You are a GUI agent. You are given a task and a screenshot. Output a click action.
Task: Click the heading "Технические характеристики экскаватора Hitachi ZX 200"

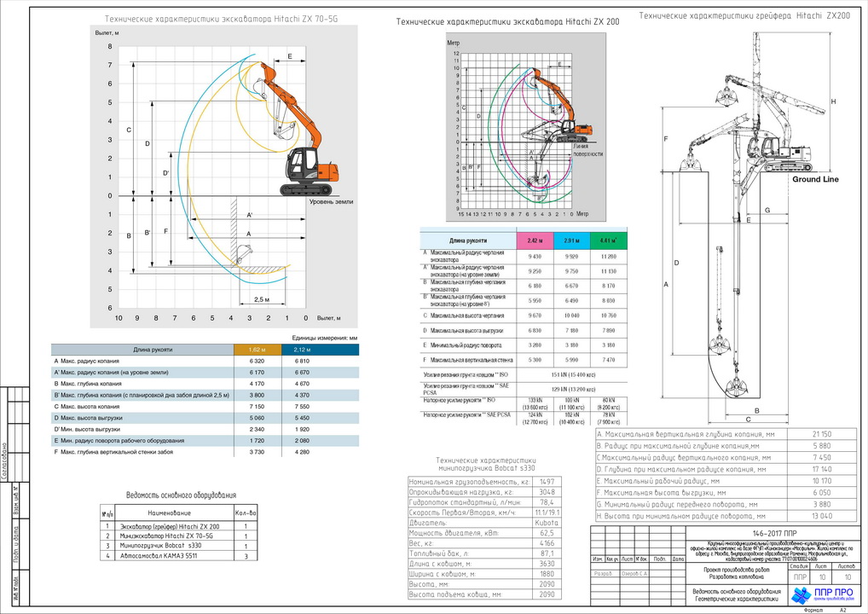507,22
